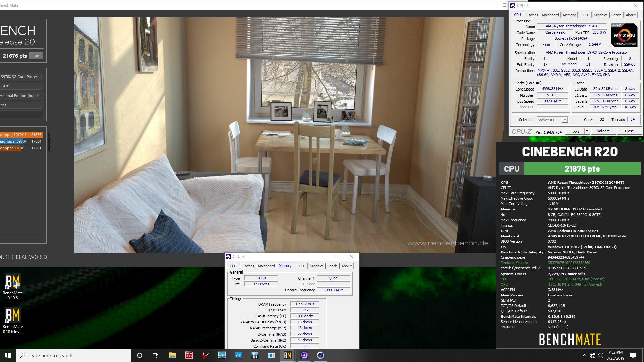Click the Uncore Frequency 1399.7 MHz value
This screenshot has height=362, width=644.
[333, 290]
